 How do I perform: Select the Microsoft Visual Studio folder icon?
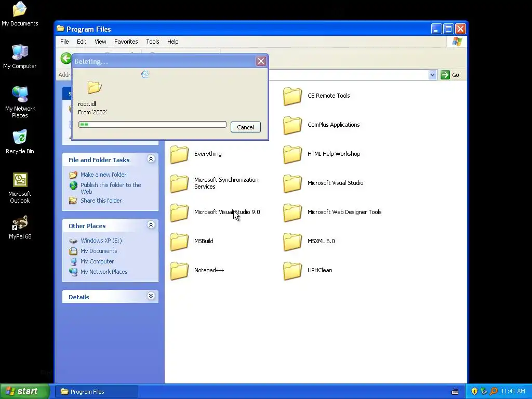point(292,183)
